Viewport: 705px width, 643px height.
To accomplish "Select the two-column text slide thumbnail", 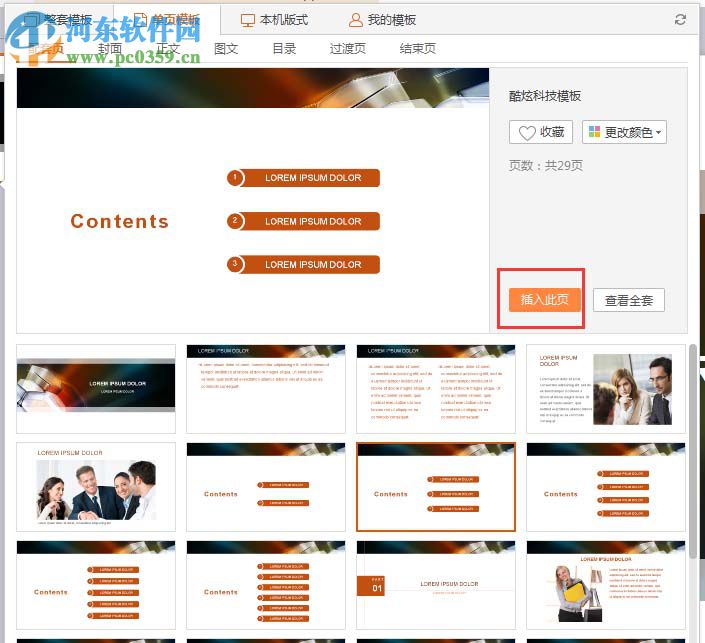I will (436, 389).
